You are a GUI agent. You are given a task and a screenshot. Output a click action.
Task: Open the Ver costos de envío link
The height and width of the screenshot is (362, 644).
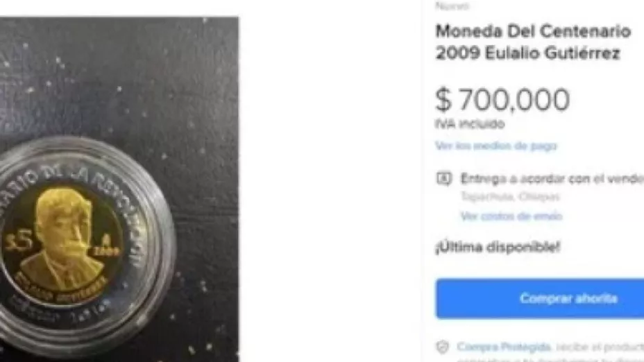[511, 216]
